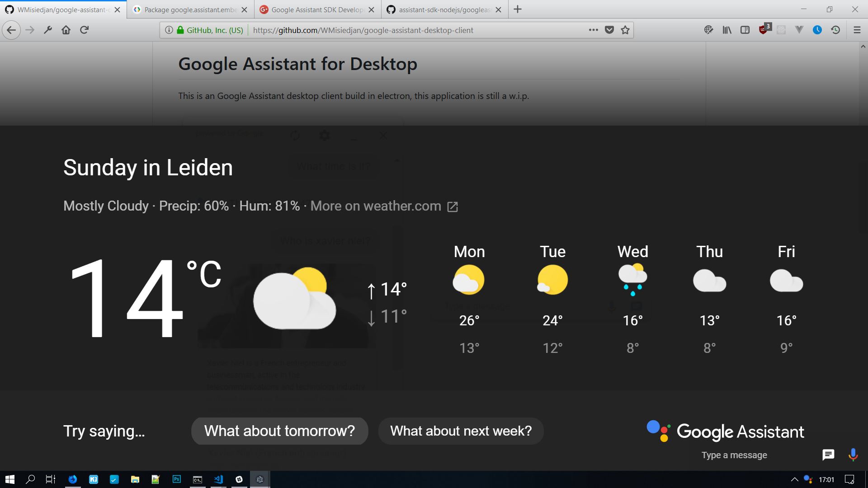
Task: Bookmark this page with the star
Action: (625, 30)
